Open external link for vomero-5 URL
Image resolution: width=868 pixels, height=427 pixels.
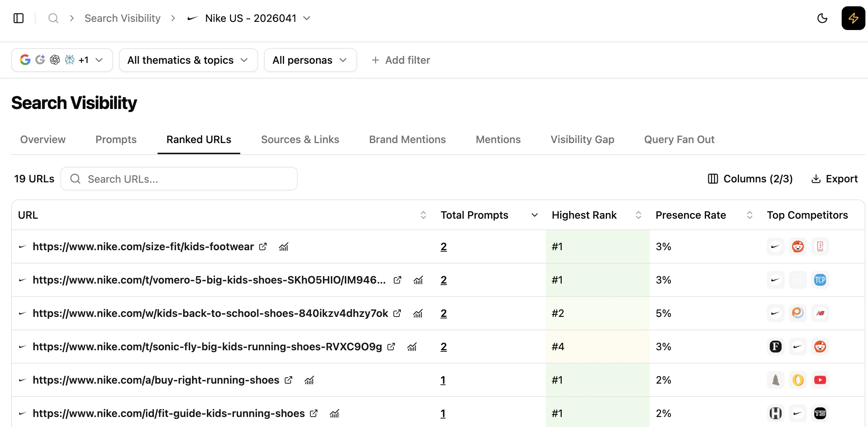coord(397,280)
